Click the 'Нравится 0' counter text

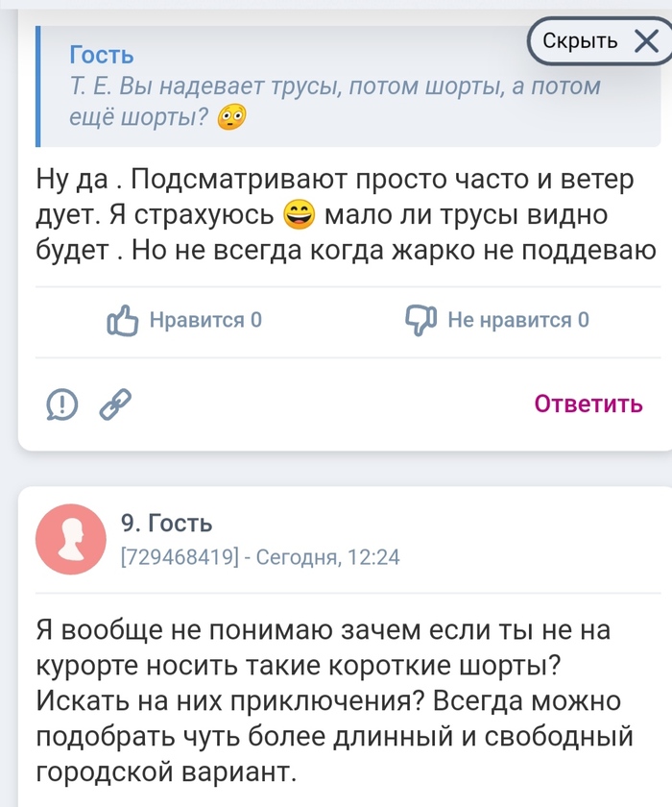pyautogui.click(x=205, y=321)
